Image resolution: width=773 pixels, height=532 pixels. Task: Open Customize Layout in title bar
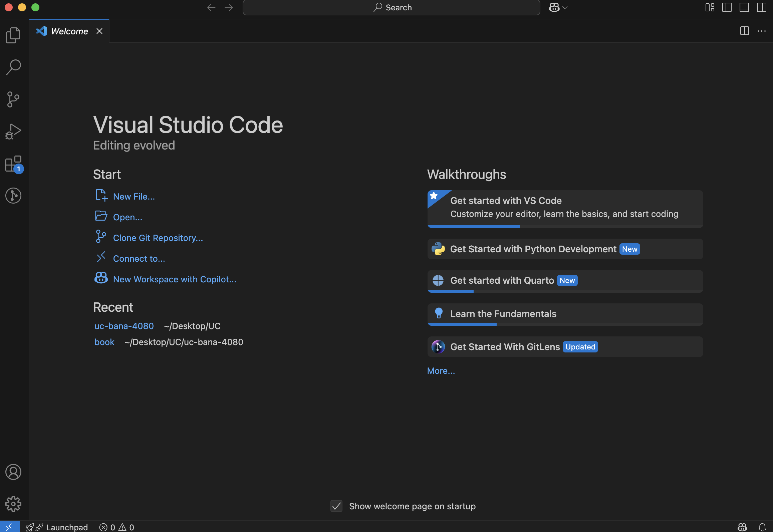[x=710, y=7]
